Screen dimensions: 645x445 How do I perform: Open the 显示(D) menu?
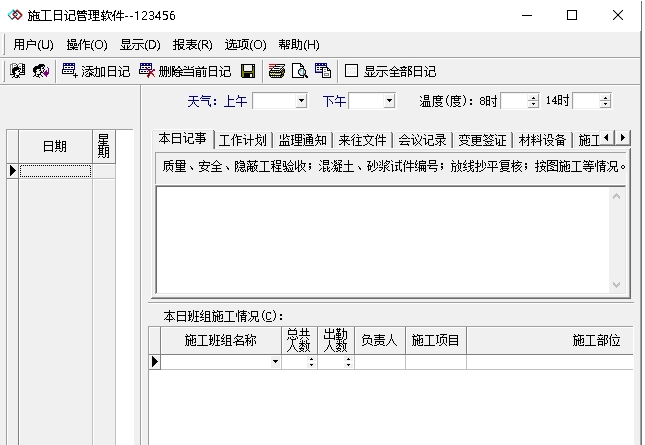140,44
